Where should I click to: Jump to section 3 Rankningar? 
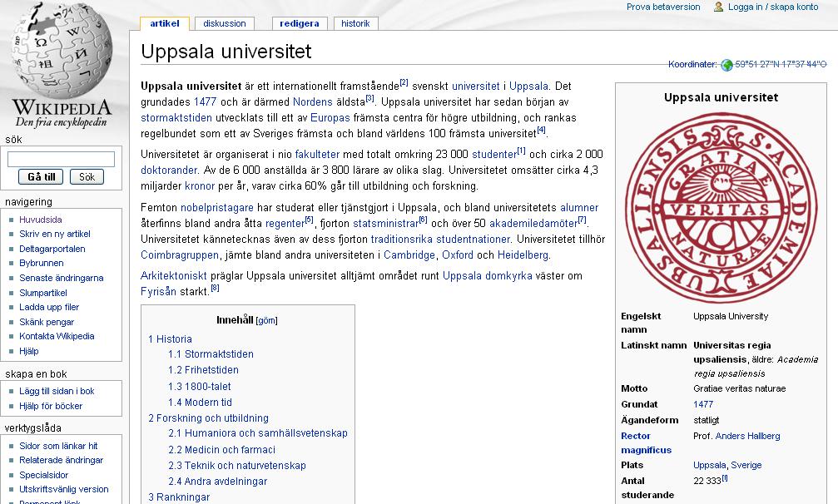[x=179, y=497]
